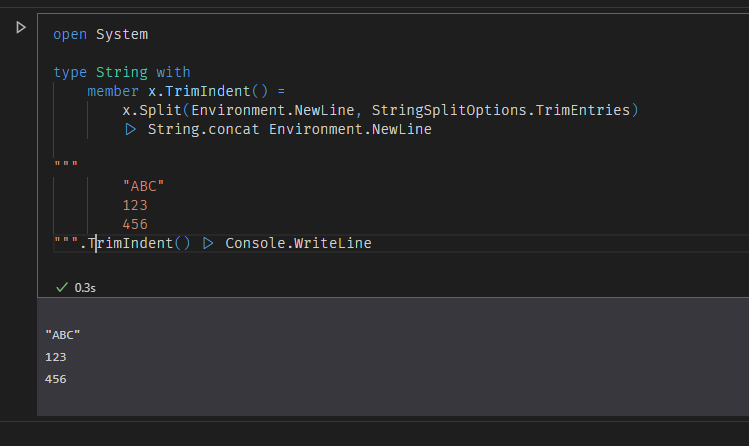
Task: Click the pipe operator before Console.WriteLine
Action: 208,244
